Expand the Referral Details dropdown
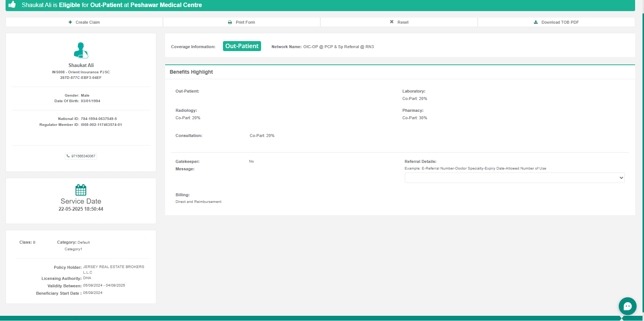This screenshot has height=321, width=644. [514, 178]
